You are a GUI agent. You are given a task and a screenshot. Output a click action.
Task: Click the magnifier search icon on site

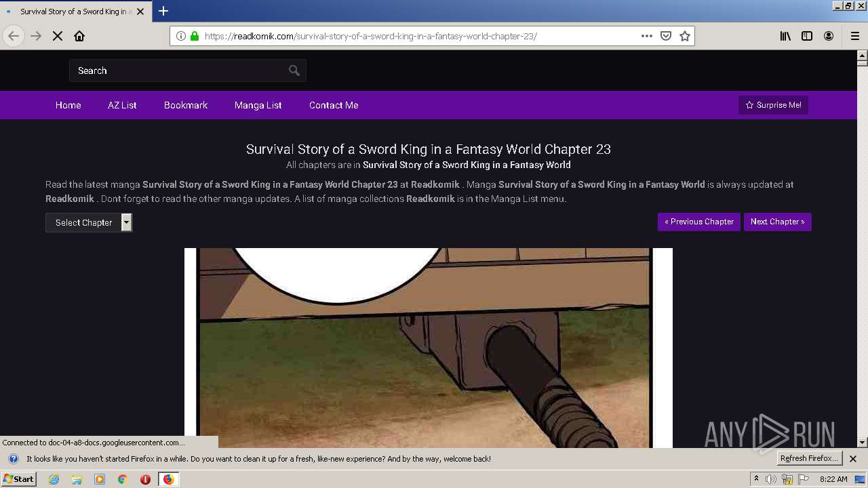pos(294,70)
